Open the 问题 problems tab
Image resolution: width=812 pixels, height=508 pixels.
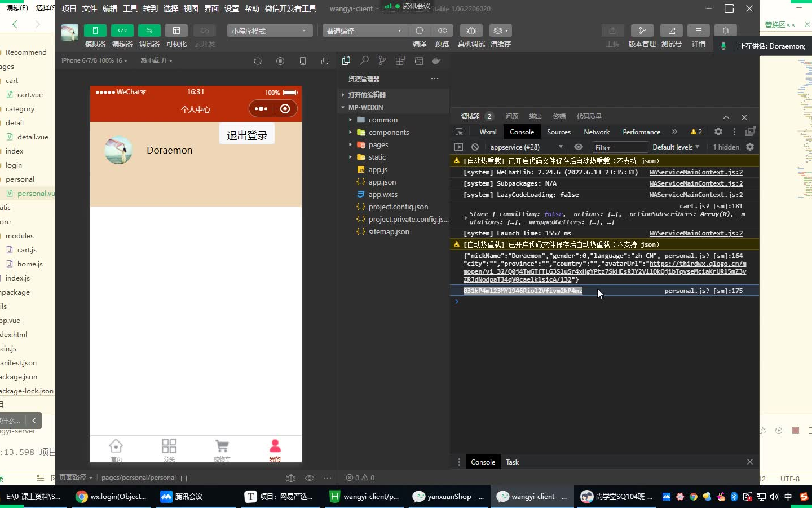pos(512,116)
